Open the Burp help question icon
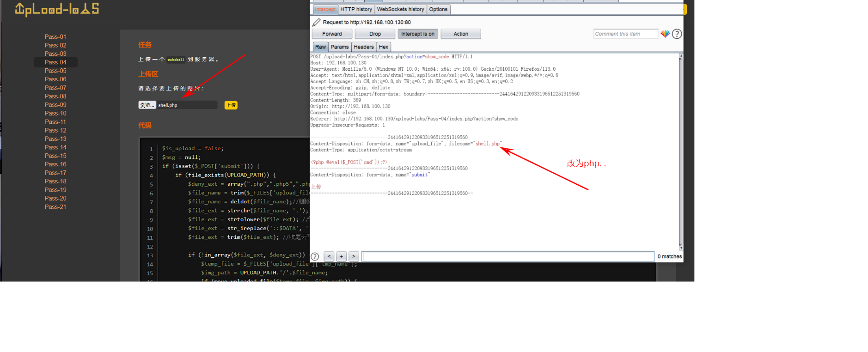Viewport: 868px width, 352px height. tap(677, 34)
